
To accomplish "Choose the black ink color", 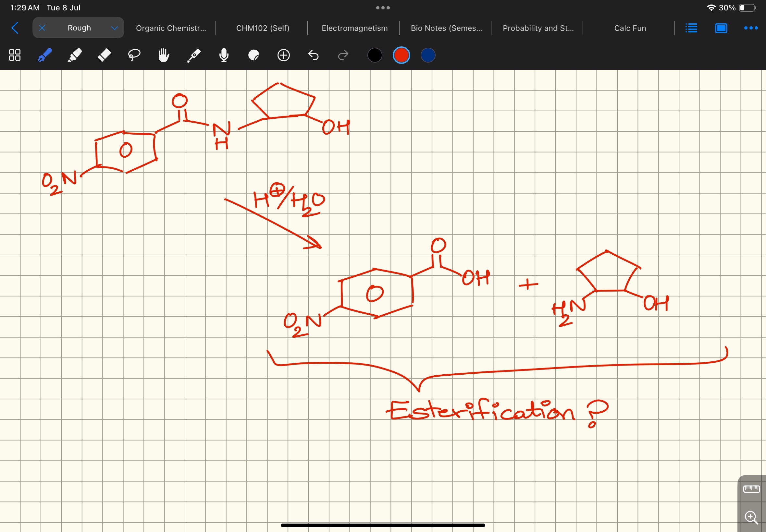I will (375, 55).
